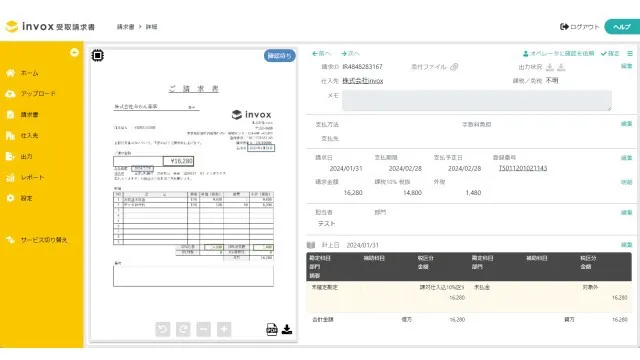
Task: Open the hamburger menu beside 確定
Action: [630, 53]
